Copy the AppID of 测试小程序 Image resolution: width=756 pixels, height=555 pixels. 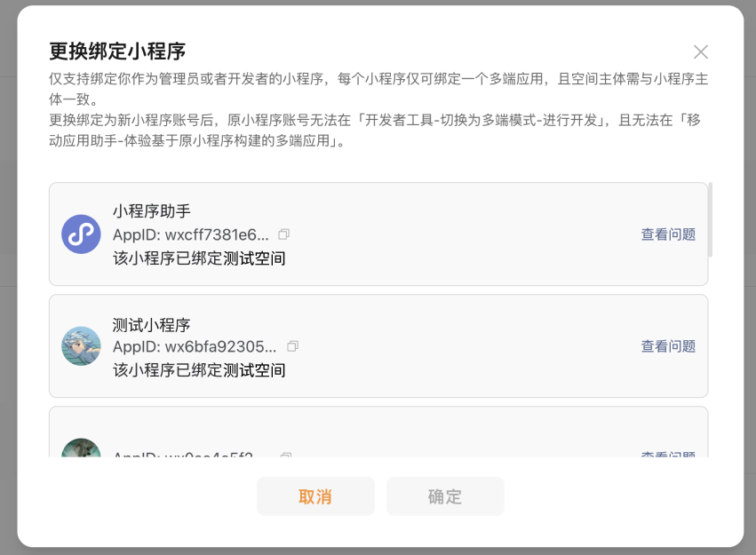292,345
